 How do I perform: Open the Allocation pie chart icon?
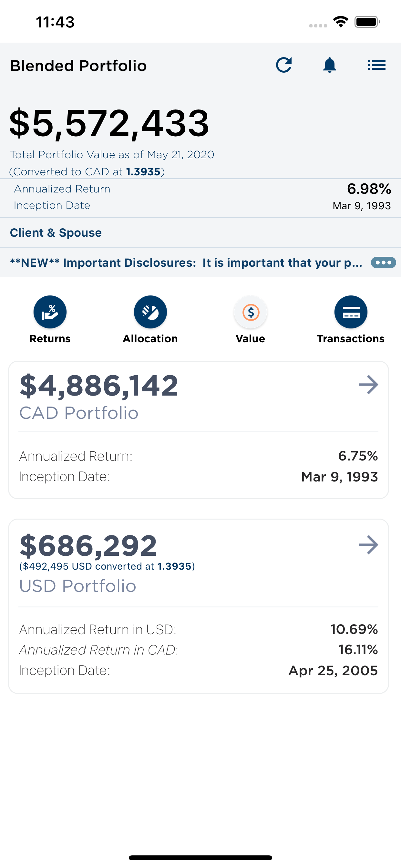point(150,312)
